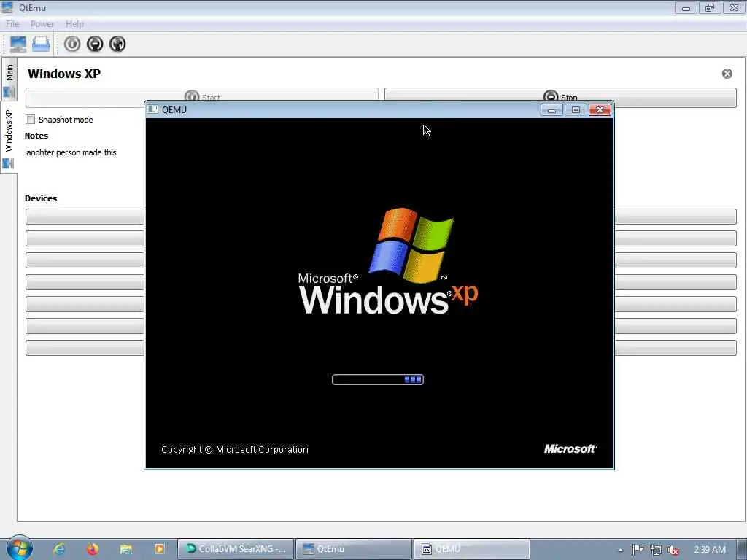Image resolution: width=747 pixels, height=560 pixels.
Task: Click the Devices heading label
Action: click(x=41, y=198)
